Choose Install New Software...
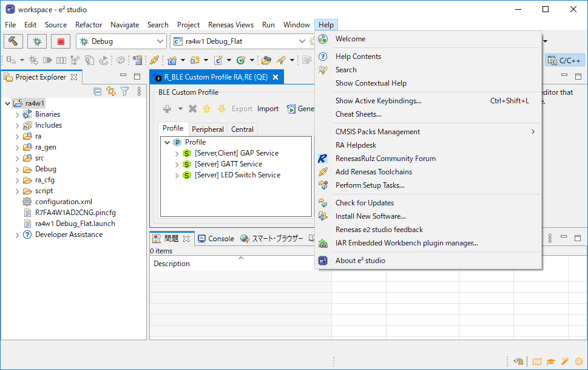588x370 pixels. tap(428, 216)
